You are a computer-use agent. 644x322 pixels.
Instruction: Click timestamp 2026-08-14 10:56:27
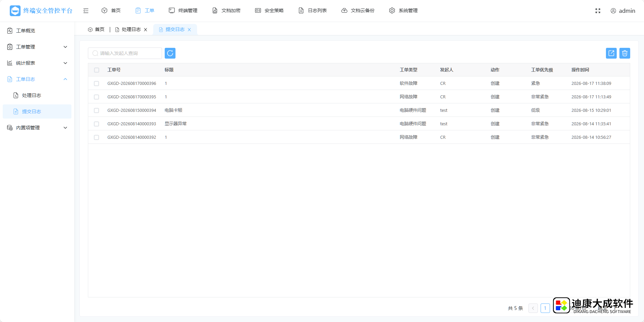(591, 137)
